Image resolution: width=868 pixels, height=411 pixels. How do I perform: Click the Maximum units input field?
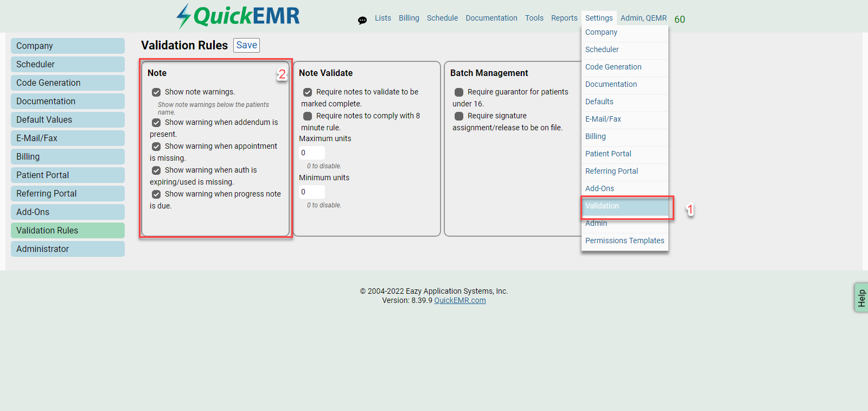click(312, 153)
